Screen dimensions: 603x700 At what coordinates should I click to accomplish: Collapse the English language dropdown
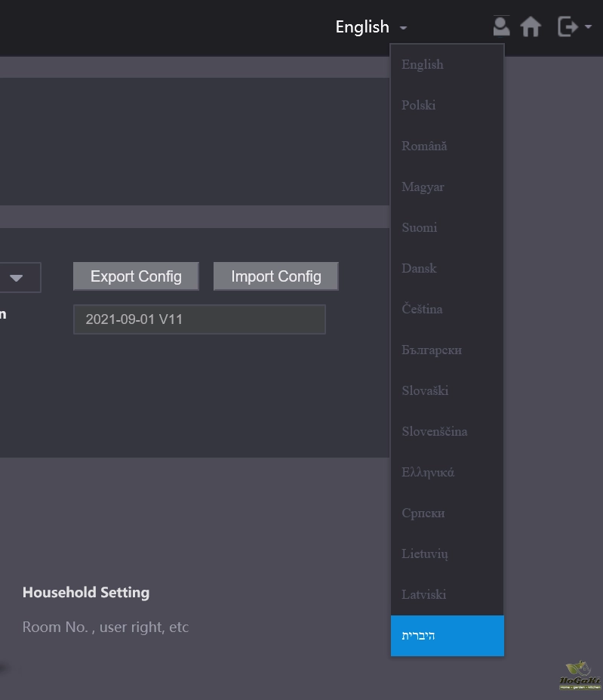(371, 27)
